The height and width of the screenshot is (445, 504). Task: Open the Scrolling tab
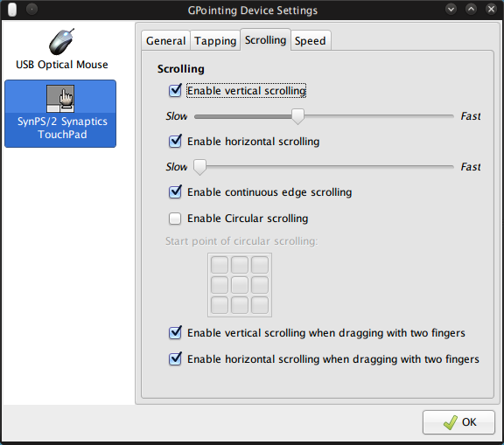265,40
